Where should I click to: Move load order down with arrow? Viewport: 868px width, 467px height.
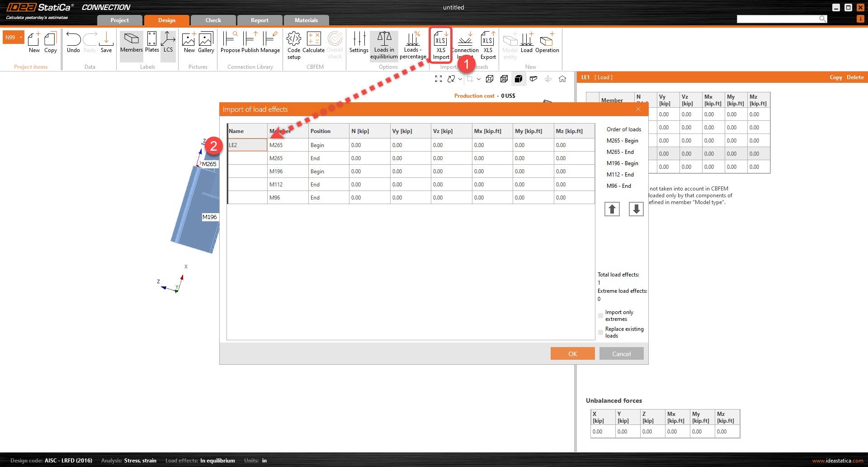636,209
